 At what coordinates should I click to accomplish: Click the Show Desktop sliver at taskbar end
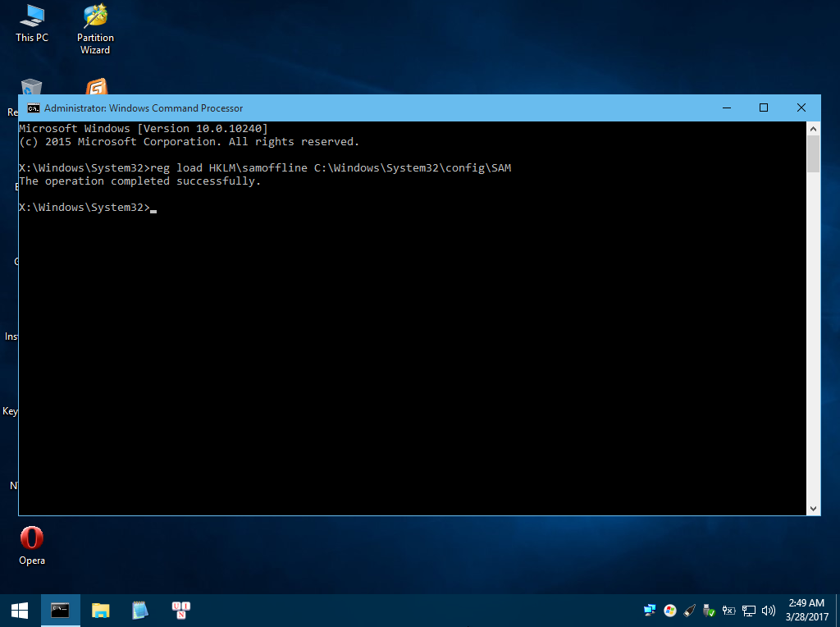point(838,611)
